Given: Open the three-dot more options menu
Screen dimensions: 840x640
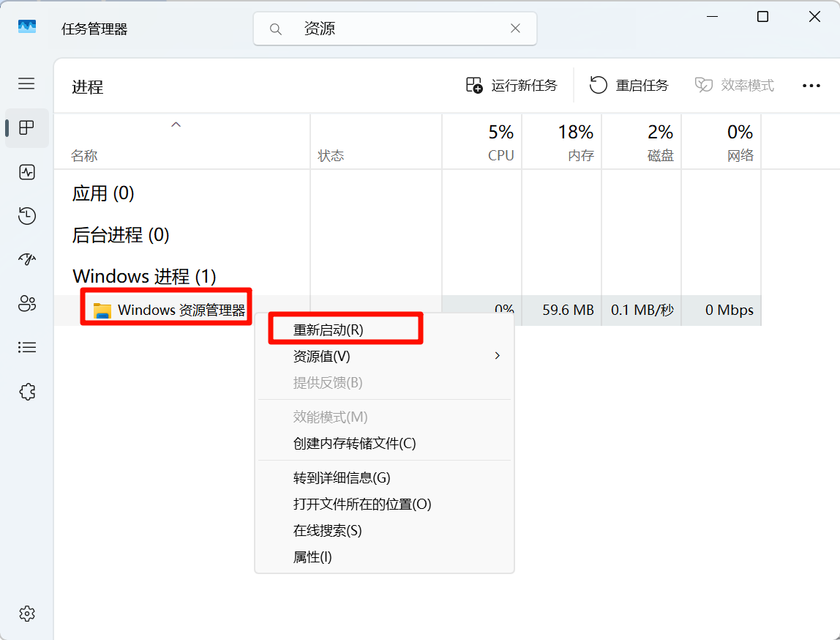Looking at the screenshot, I should click(x=811, y=86).
